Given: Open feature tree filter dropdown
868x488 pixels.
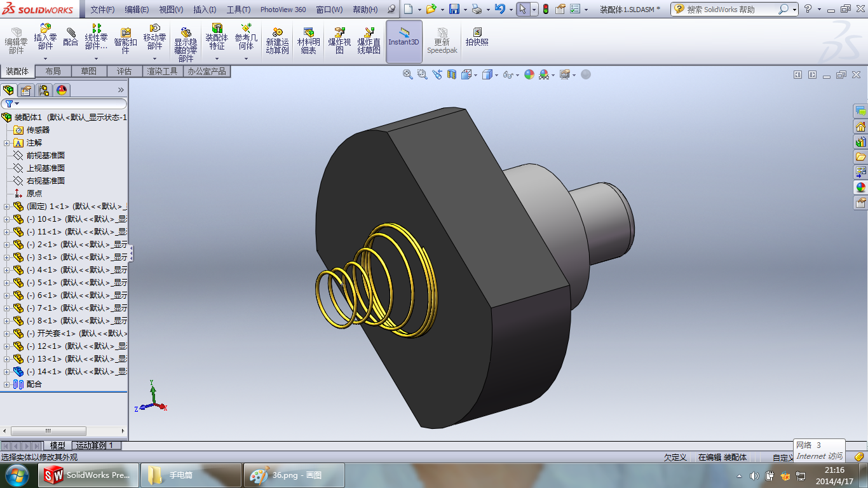Looking at the screenshot, I should coord(17,104).
